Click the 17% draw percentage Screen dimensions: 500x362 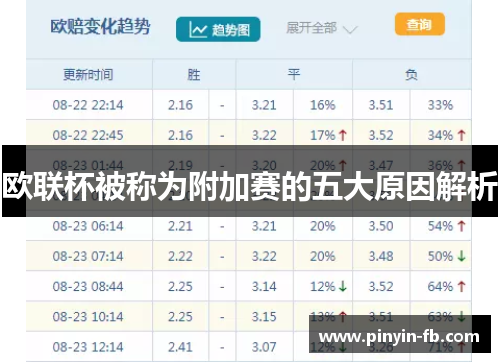pos(323,135)
